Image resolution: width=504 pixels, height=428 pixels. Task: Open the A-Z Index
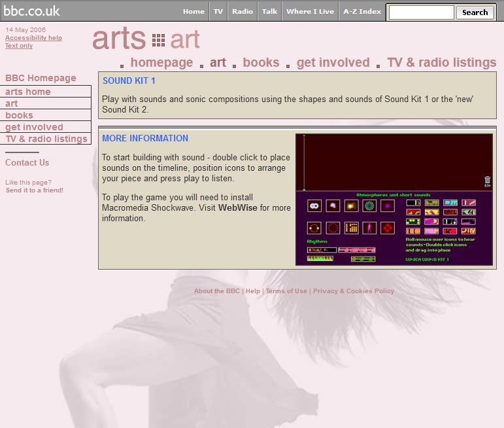pos(362,11)
